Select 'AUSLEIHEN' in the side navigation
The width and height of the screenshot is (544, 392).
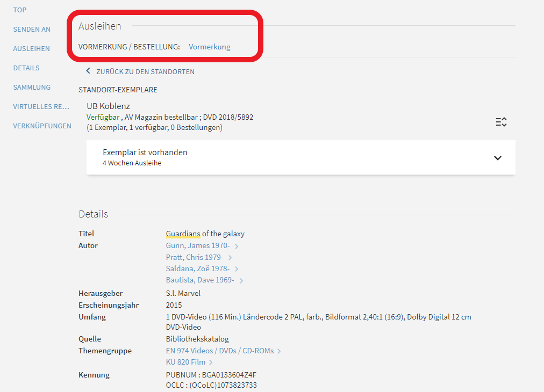pos(32,49)
